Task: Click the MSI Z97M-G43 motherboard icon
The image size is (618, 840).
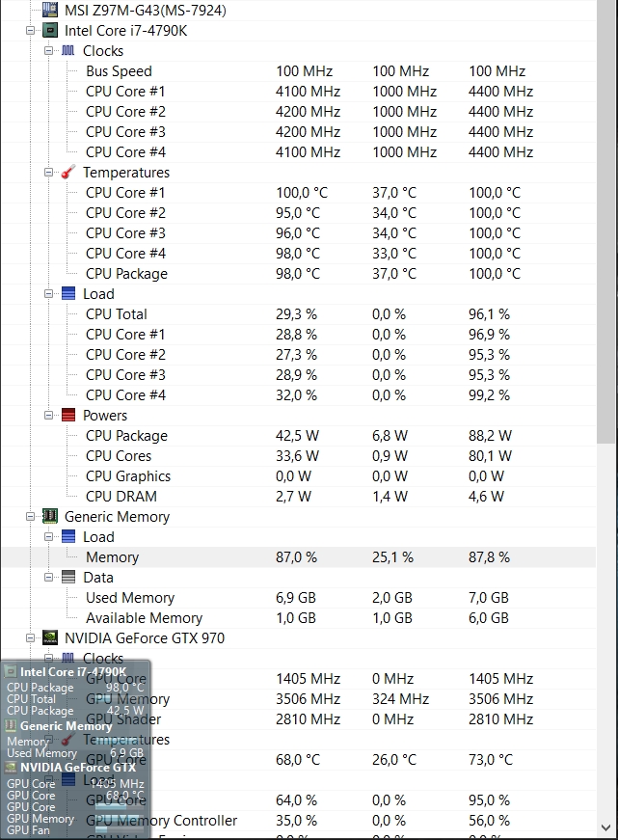Action: pyautogui.click(x=50, y=10)
